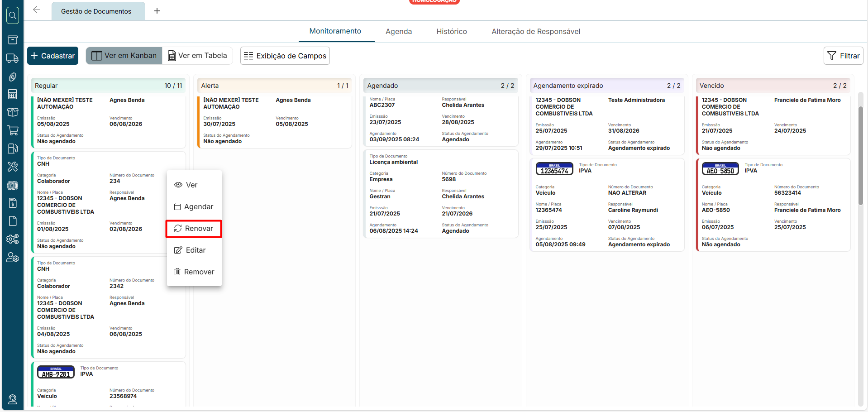Click the 05/08/2025 09:49 scheduling value

click(x=560, y=244)
